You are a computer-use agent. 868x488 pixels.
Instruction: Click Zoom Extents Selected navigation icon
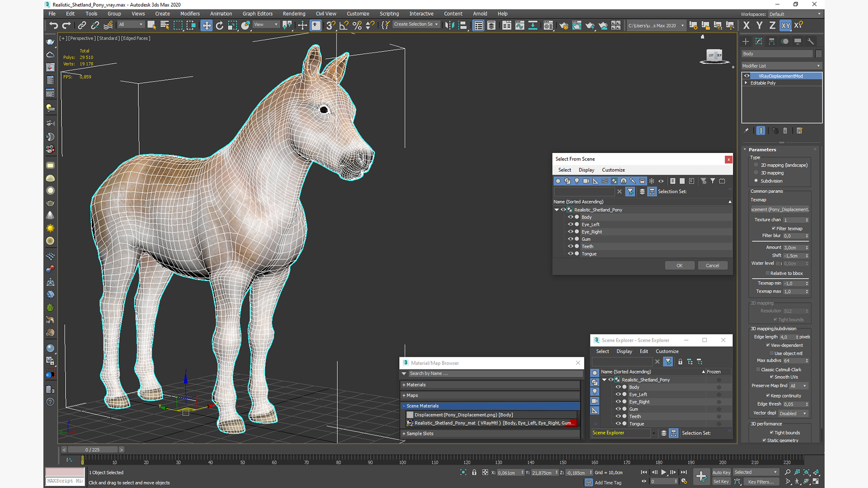(807, 472)
